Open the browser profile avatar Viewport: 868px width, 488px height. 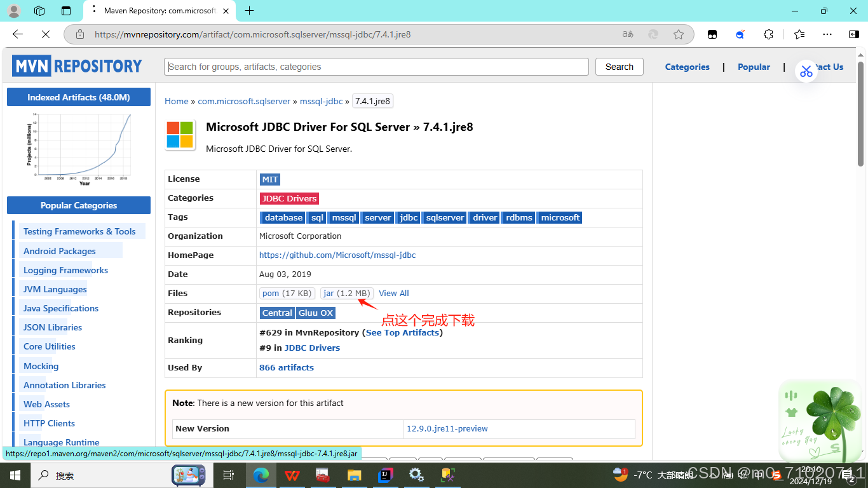13,11
